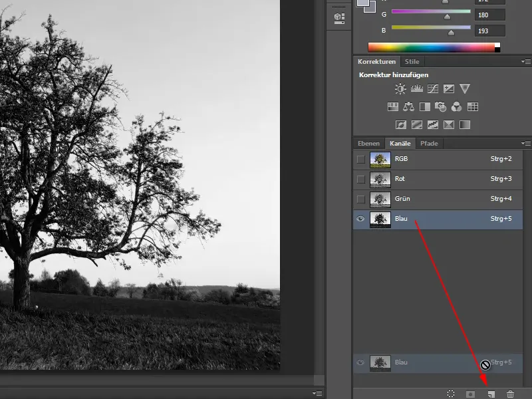The image size is (532, 399).
Task: Add a Color Balance adjustment (scales icon)
Action: (x=408, y=107)
